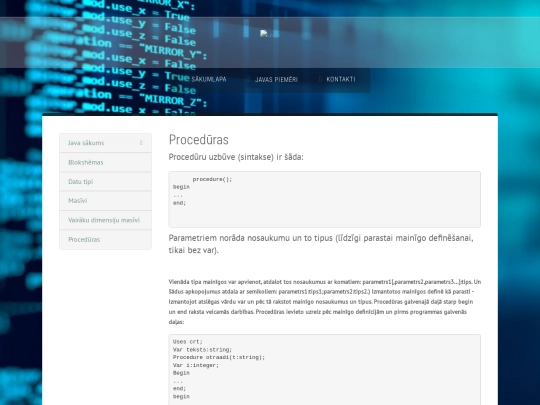Image resolution: width=540 pixels, height=405 pixels.
Task: Click the paragraph starting 'Parametriem norāda nosaukumu'
Action: point(321,244)
